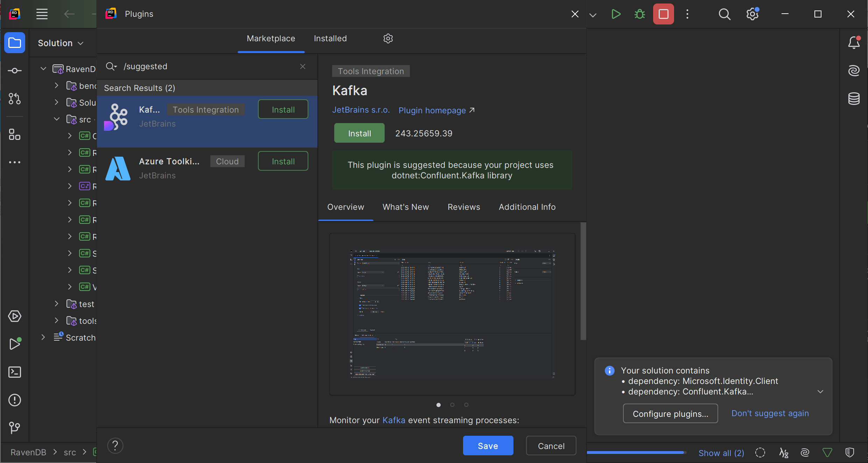Start debugging with the bug icon
This screenshot has height=463, width=868.
click(x=639, y=14)
